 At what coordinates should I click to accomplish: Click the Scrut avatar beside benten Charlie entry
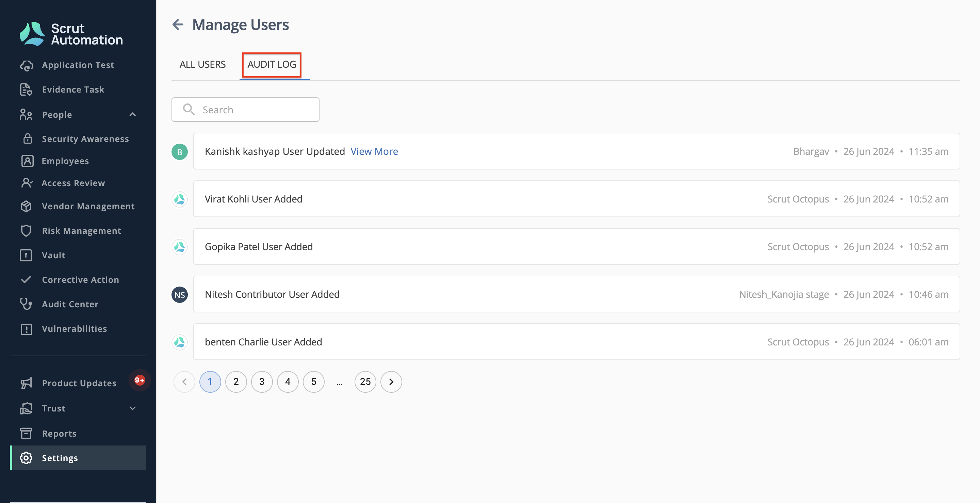coord(180,342)
